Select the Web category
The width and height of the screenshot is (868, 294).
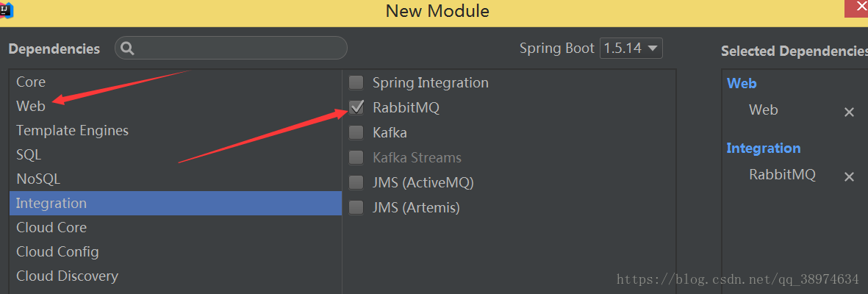tap(31, 107)
